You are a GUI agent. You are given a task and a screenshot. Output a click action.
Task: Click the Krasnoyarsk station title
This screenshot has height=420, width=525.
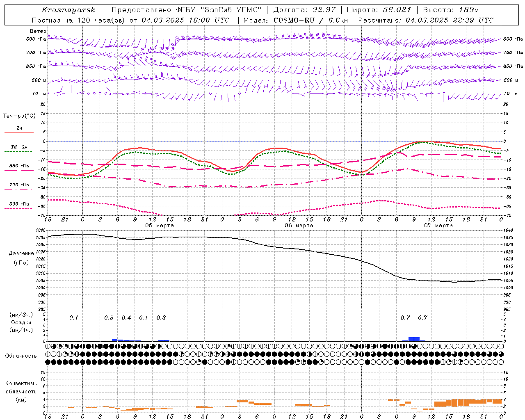pyautogui.click(x=68, y=10)
